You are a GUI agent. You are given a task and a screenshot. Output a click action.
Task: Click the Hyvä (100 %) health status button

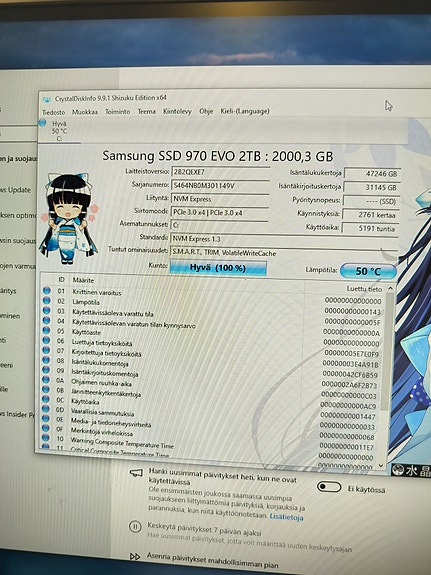click(x=218, y=268)
